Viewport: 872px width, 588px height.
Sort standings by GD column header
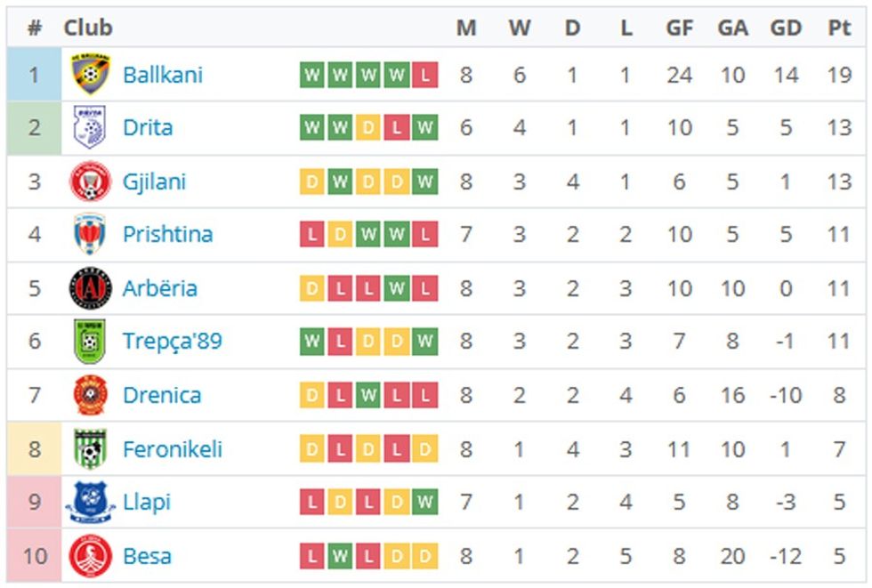786,28
